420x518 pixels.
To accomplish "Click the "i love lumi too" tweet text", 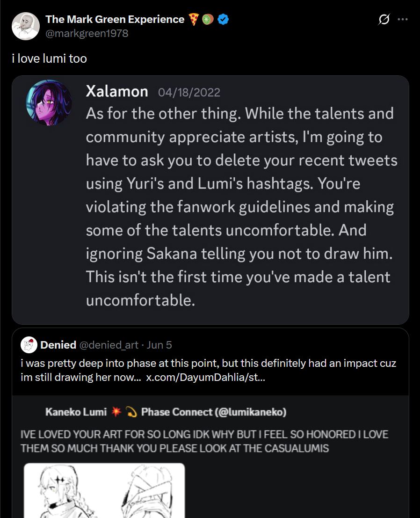I will click(x=49, y=58).
